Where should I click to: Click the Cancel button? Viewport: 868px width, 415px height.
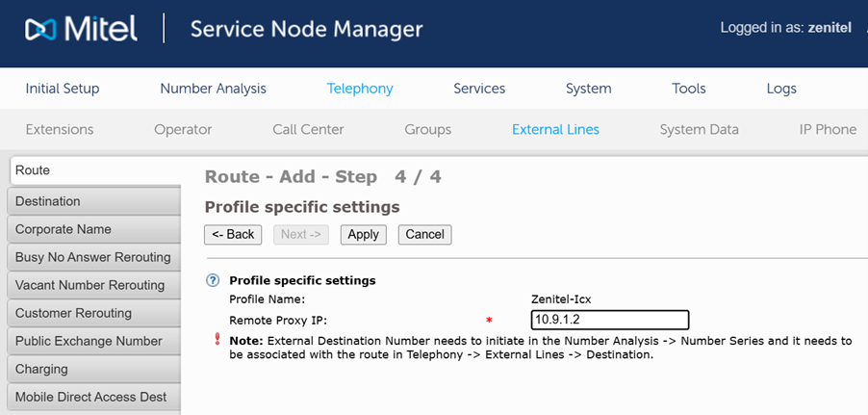click(424, 234)
